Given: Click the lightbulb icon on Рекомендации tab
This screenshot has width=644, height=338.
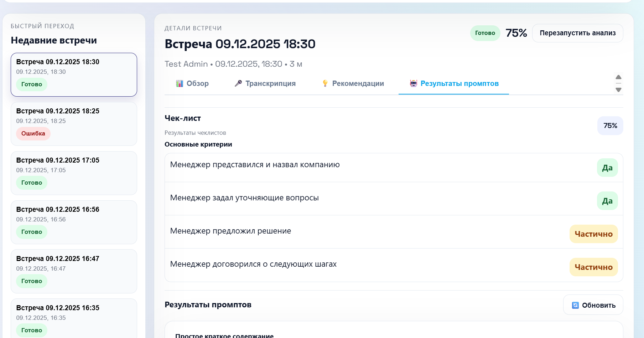Looking at the screenshot, I should click(325, 83).
